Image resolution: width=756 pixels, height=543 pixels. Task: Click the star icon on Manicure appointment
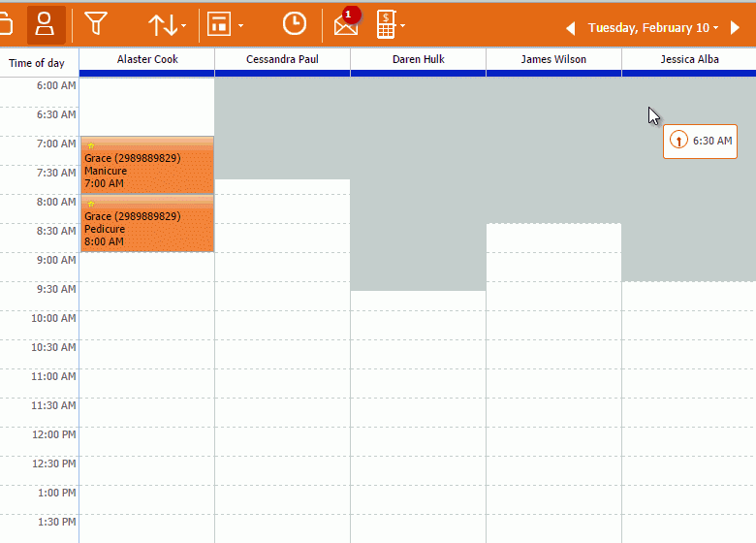[x=91, y=145]
